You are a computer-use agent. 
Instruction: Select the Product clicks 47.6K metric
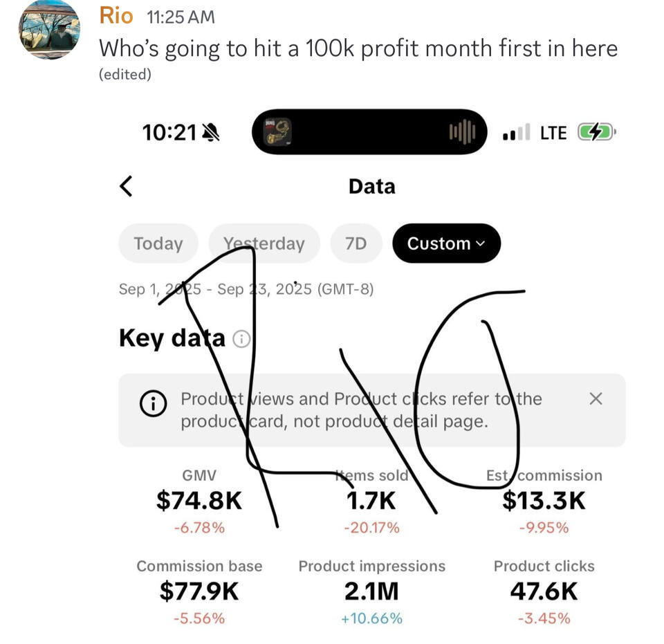click(544, 591)
